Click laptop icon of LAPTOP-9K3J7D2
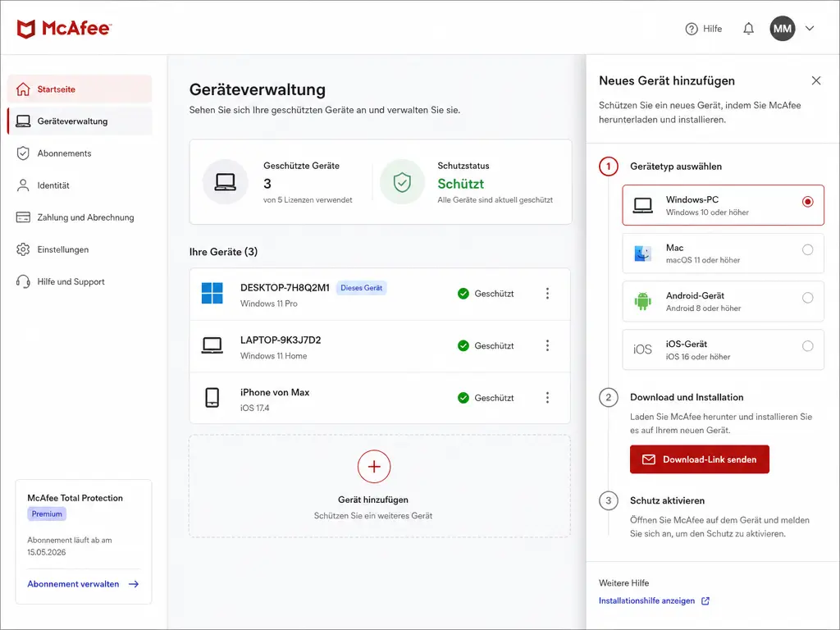The height and width of the screenshot is (630, 840). tap(212, 345)
